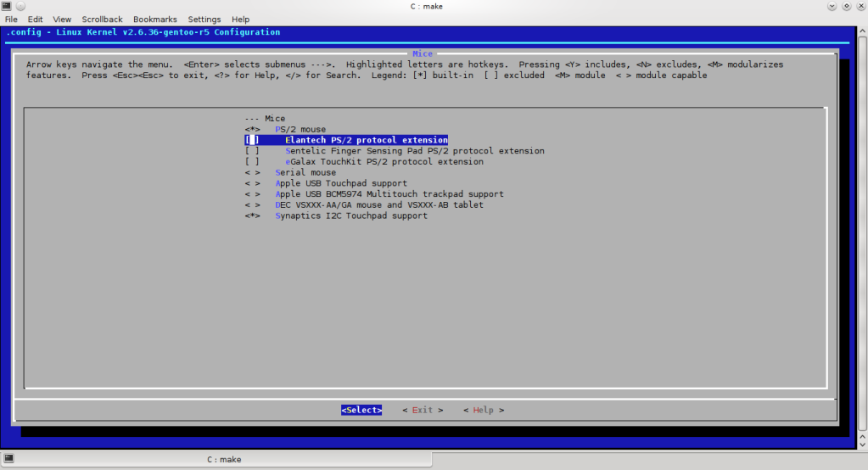Click the 'Serial mouse' entry

pyautogui.click(x=305, y=173)
